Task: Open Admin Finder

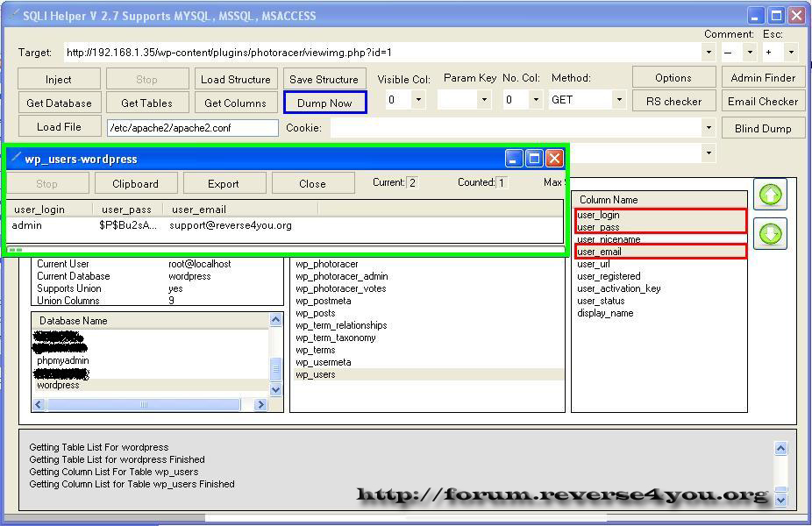Action: [763, 78]
